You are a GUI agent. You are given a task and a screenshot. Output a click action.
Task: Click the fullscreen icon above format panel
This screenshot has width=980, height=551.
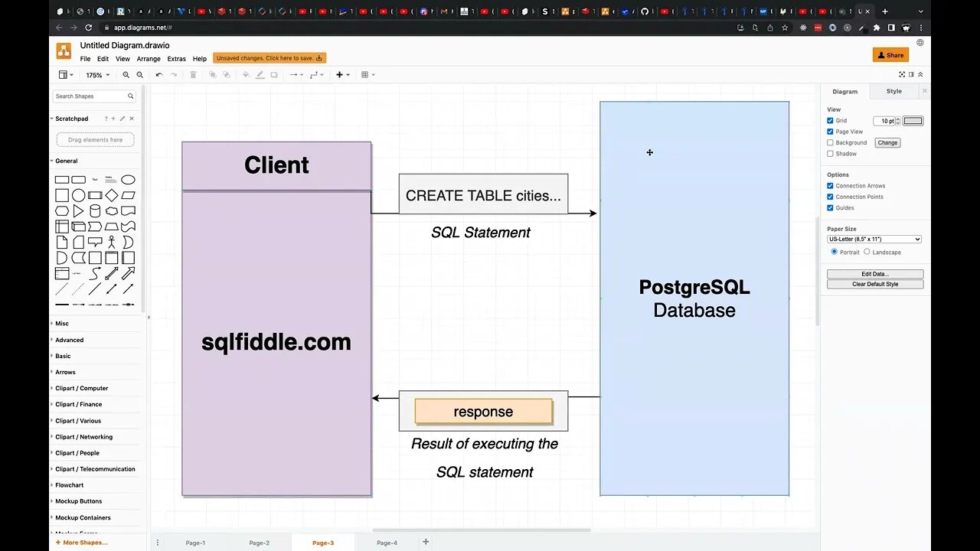pyautogui.click(x=903, y=74)
